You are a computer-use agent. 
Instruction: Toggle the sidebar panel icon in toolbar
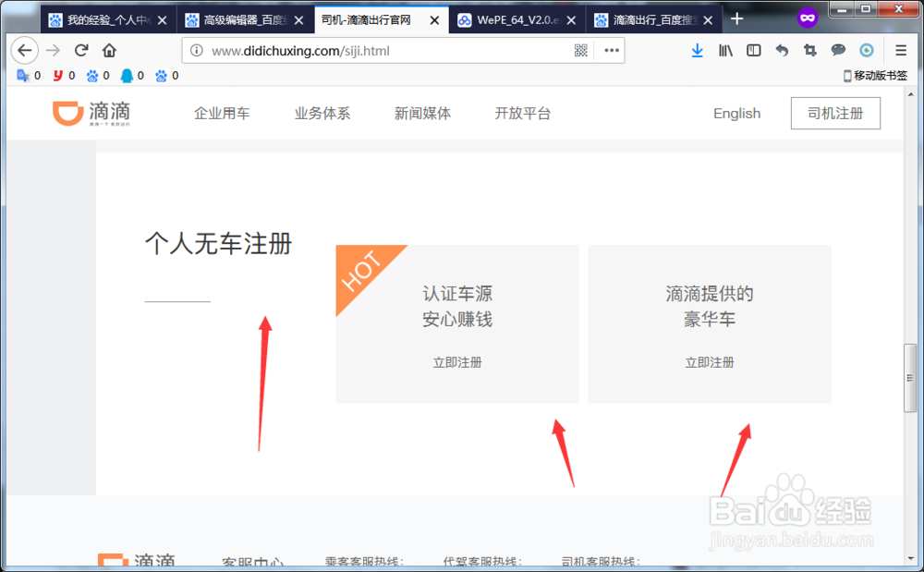point(754,50)
